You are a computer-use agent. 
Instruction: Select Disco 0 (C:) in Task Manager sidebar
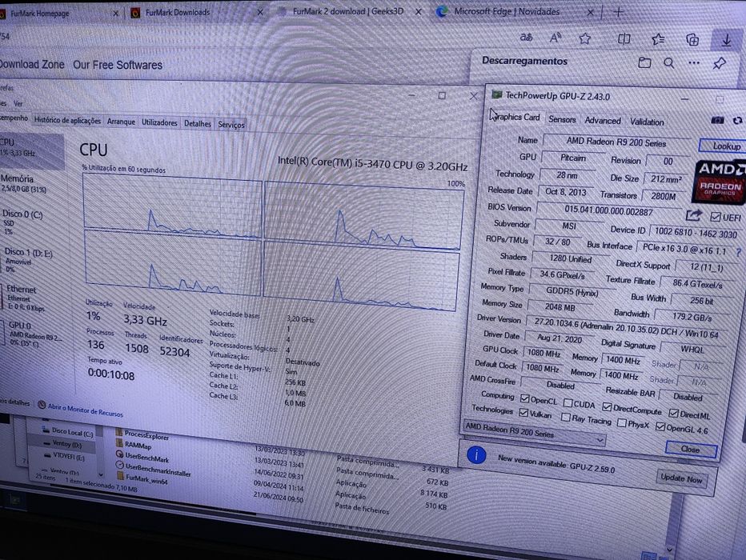[x=30, y=223]
